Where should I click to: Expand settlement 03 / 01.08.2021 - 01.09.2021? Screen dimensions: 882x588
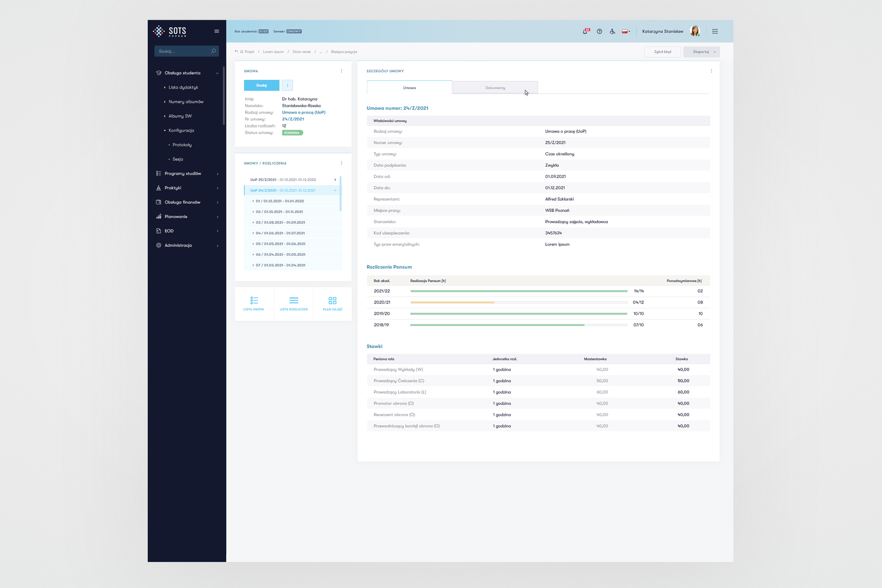coord(280,222)
